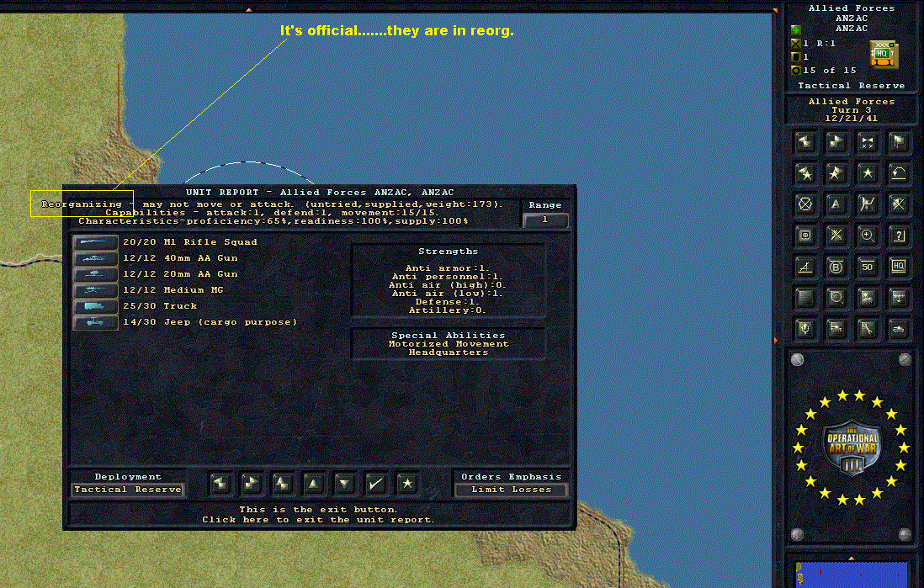Click the Tactical Reserve text in the info panel
The height and width of the screenshot is (588, 924).
tap(852, 86)
